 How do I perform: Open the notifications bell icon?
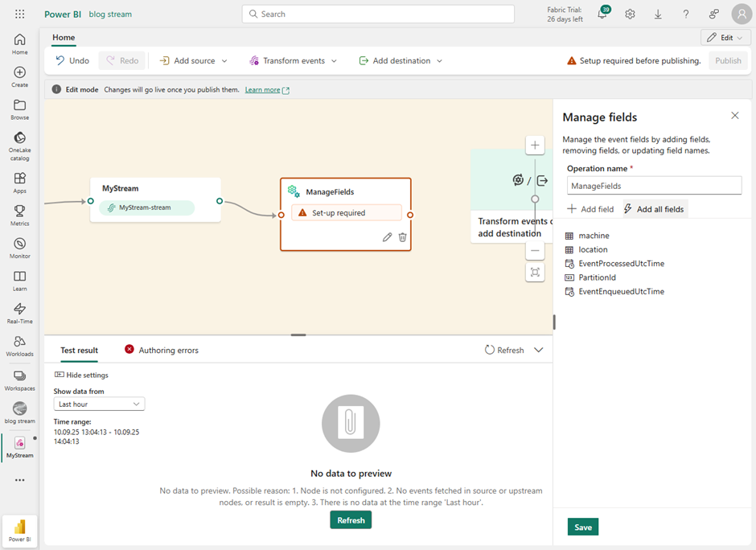click(602, 14)
